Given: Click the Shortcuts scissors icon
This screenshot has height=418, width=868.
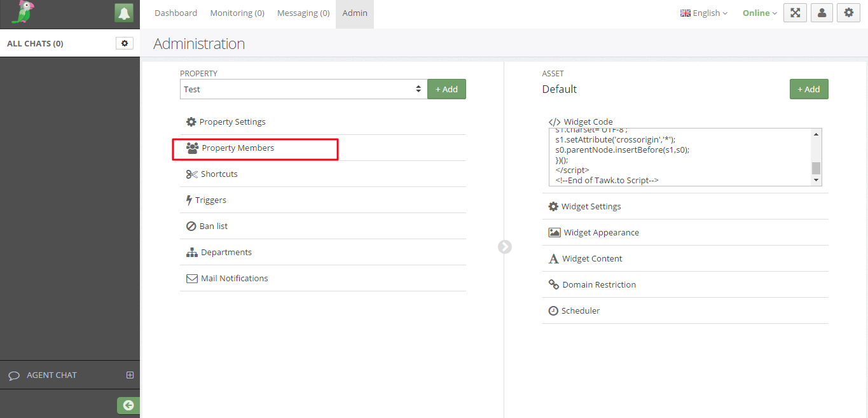Looking at the screenshot, I should [192, 174].
